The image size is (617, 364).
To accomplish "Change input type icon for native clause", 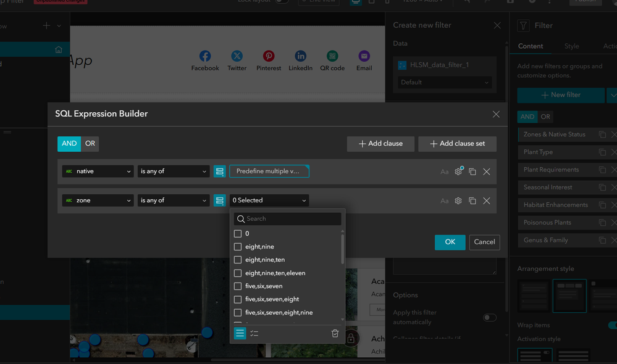I will pos(220,172).
